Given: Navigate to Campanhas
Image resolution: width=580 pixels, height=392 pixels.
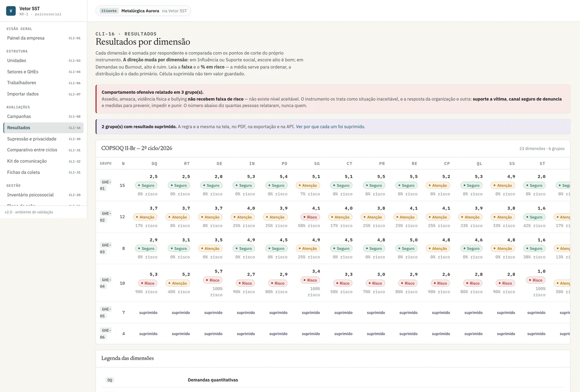Looking at the screenshot, I should point(43,116).
